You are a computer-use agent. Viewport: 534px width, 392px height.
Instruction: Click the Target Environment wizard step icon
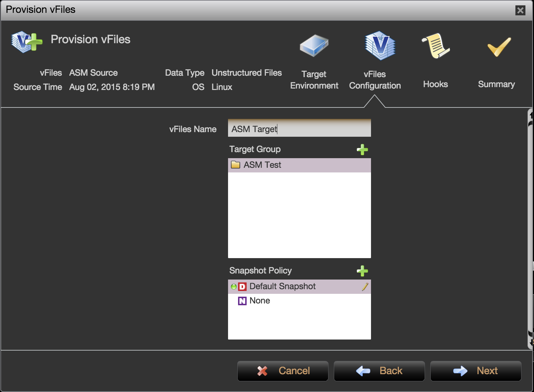[x=314, y=46]
